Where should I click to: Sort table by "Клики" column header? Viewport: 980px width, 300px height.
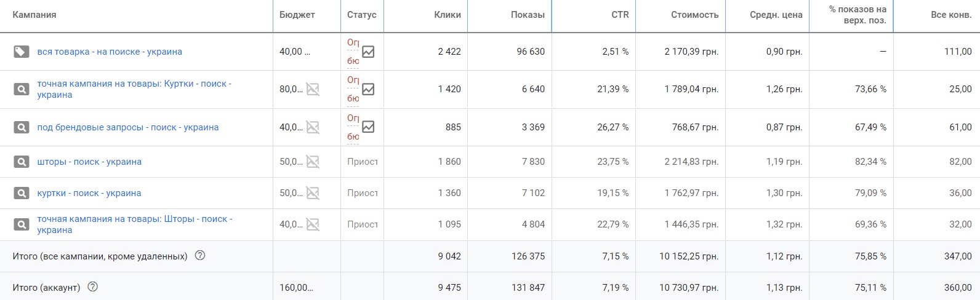[448, 15]
